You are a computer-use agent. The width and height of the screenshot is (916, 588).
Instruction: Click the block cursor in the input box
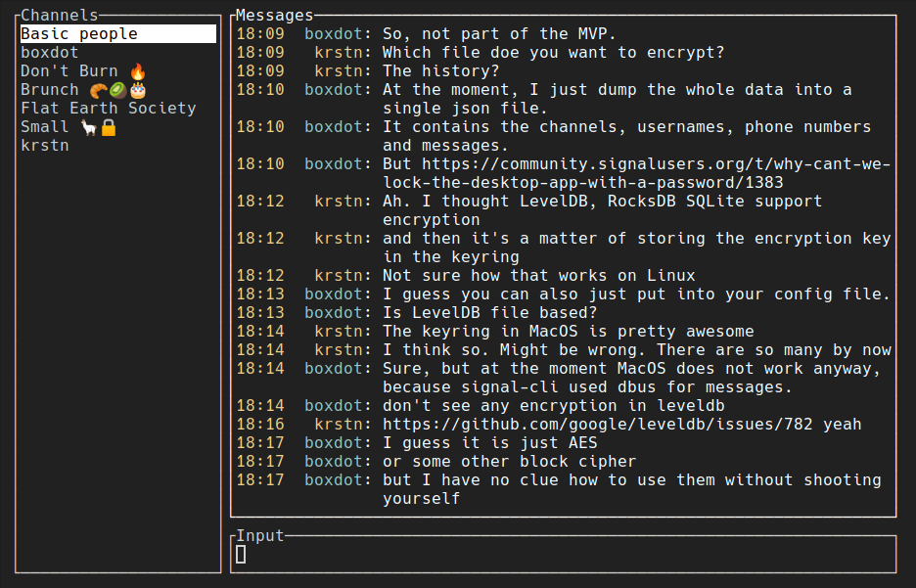click(x=238, y=554)
